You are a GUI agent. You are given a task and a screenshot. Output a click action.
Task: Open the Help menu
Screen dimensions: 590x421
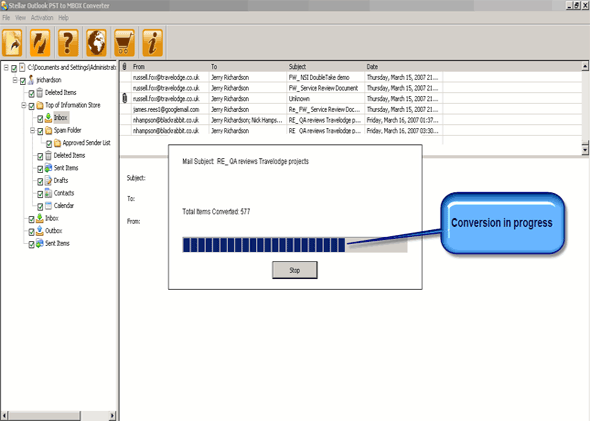[x=63, y=18]
